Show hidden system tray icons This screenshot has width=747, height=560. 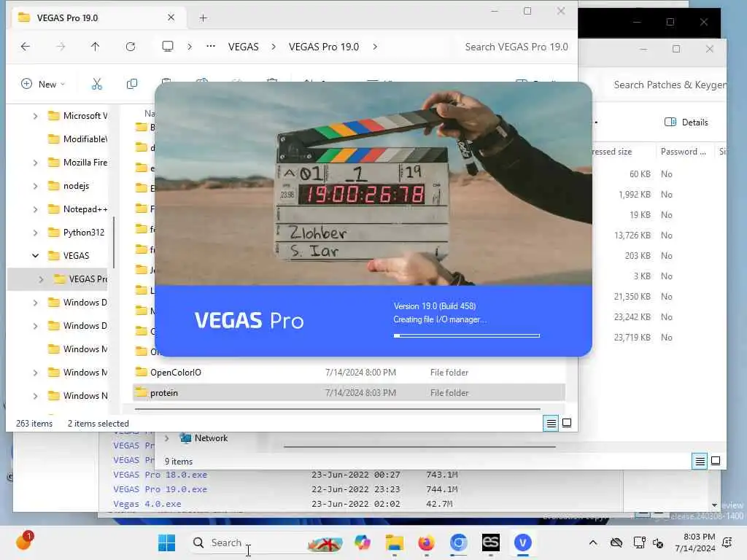[592, 542]
